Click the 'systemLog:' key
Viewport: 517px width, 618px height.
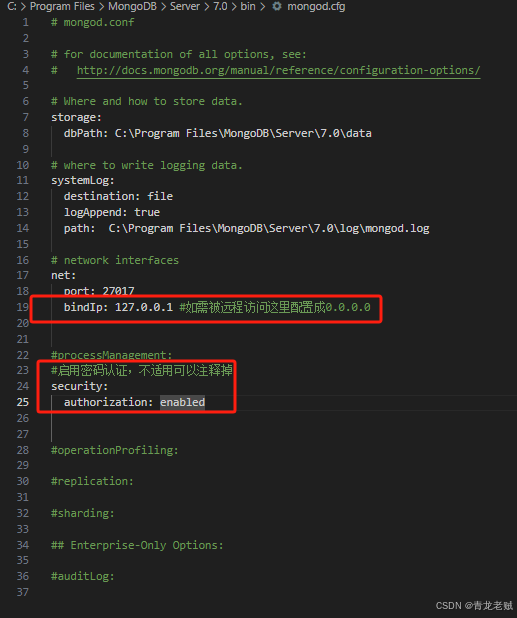coord(83,181)
